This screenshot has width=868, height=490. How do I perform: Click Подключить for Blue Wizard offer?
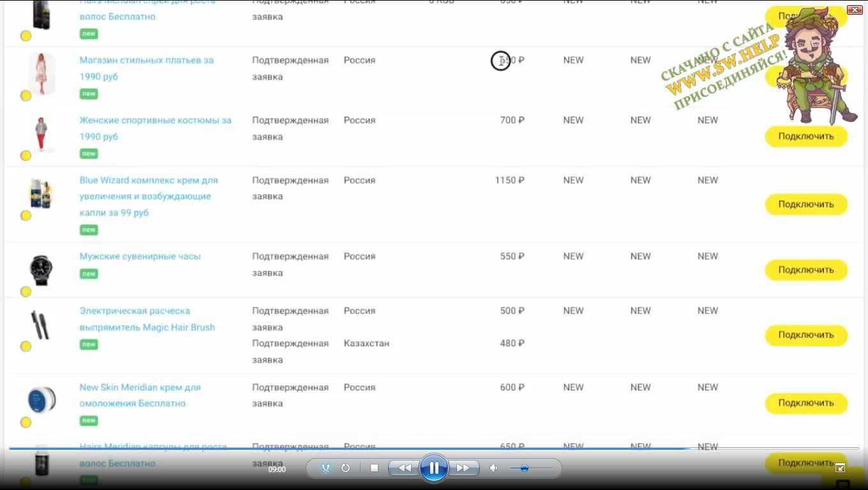point(806,205)
